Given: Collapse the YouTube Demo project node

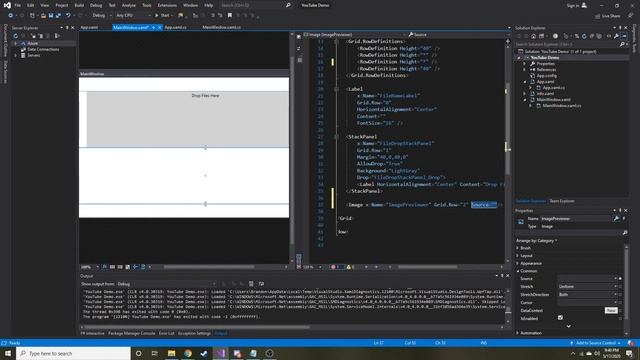Looking at the screenshot, I should point(519,58).
